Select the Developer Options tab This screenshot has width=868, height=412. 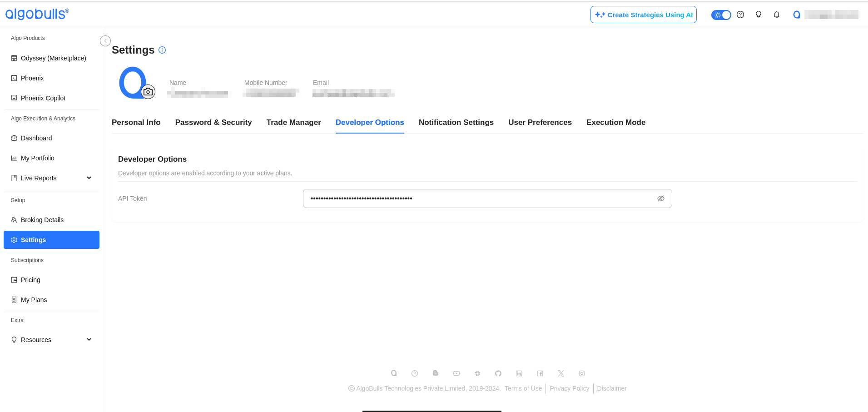[370, 123]
